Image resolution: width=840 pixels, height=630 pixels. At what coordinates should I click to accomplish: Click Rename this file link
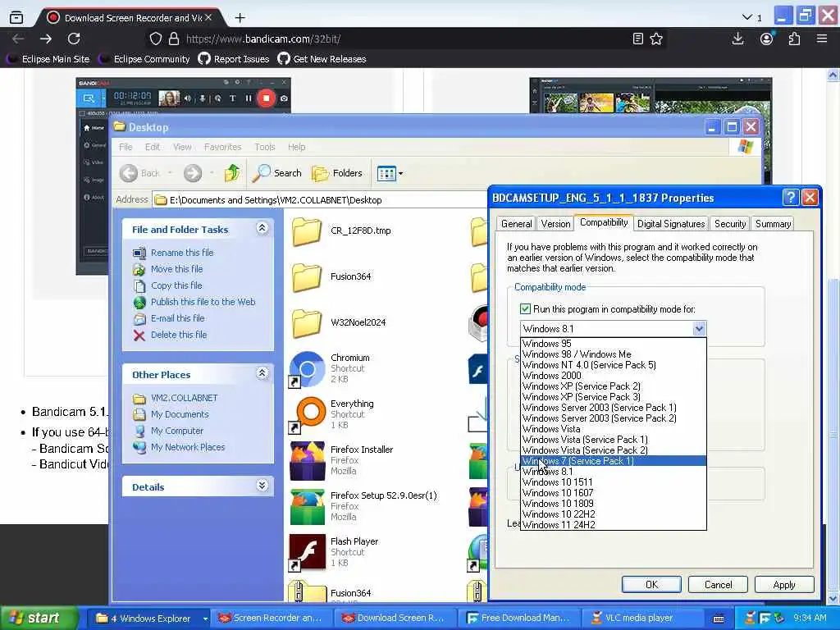coord(182,253)
